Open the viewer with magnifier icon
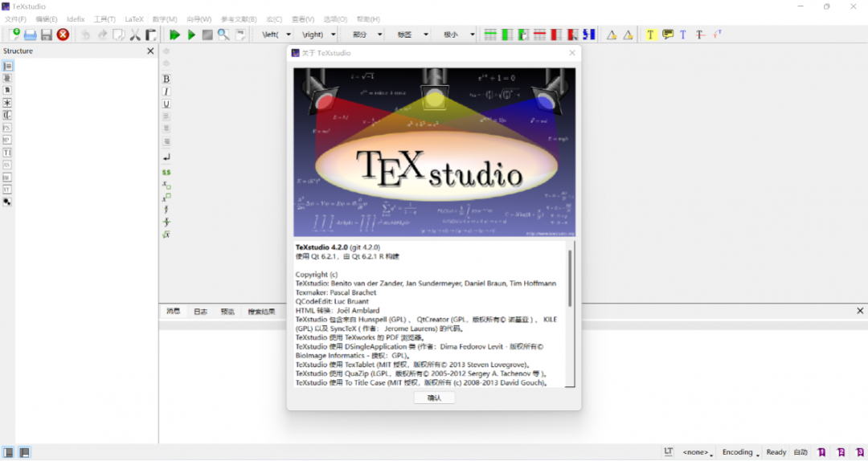Image resolution: width=868 pixels, height=461 pixels. click(x=223, y=35)
